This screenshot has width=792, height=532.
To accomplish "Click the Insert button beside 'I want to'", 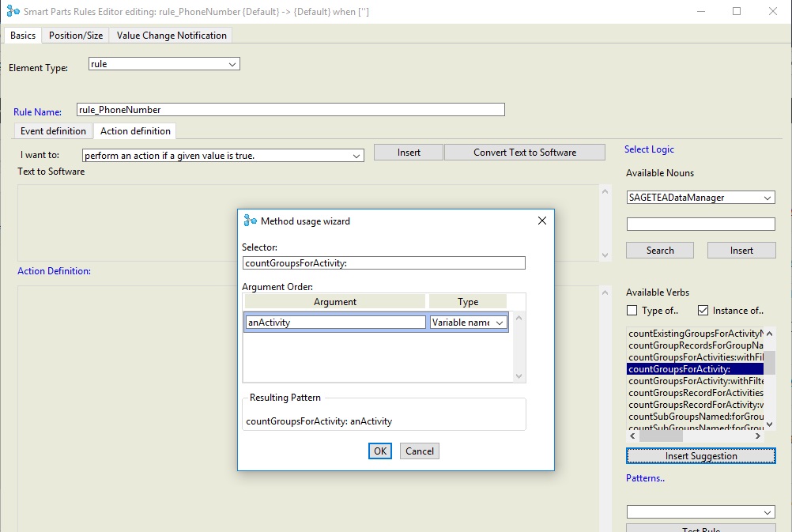I will [x=409, y=153].
